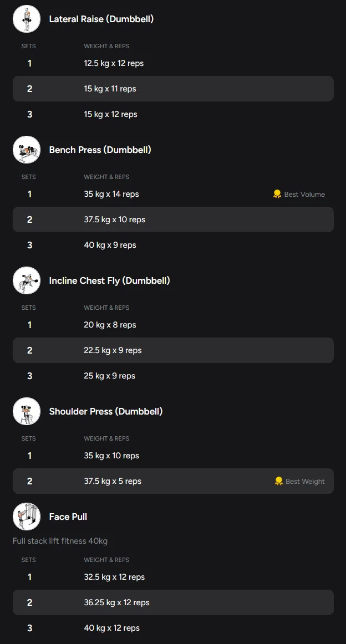Click the 12.5 kg x 12 reps set
Viewport: 346px width, 644px height.
pyautogui.click(x=114, y=63)
